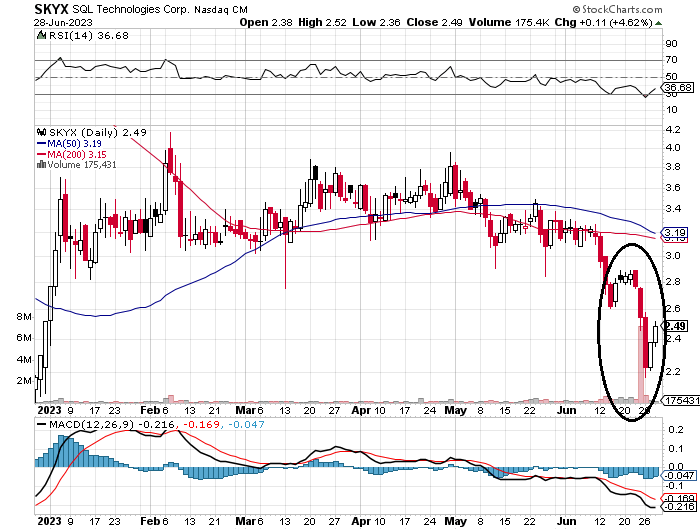Click the RSI 36.68 value tag
700x530 pixels.
point(678,88)
